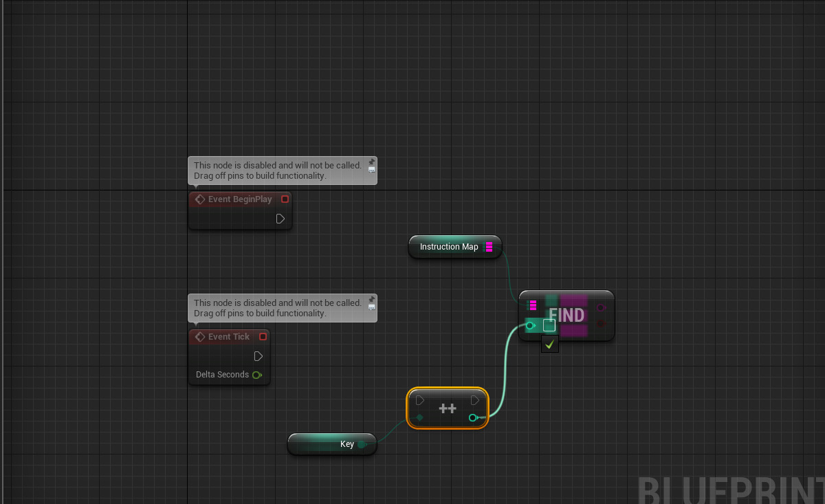Click the exec output pin on Event BeginPlay
825x504 pixels.
[x=280, y=219]
